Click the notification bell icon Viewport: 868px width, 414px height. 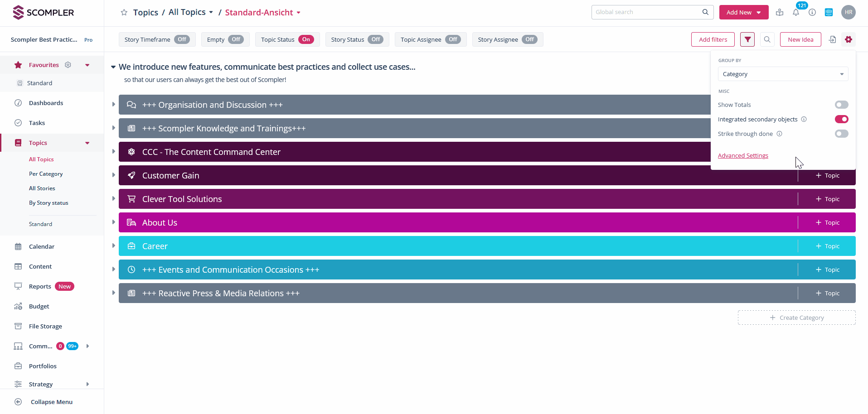click(796, 12)
